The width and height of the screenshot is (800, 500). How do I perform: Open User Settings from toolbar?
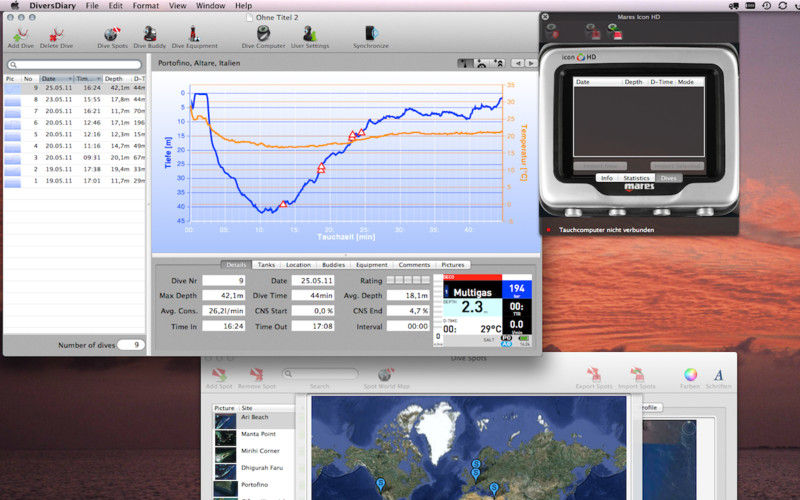coord(310,38)
